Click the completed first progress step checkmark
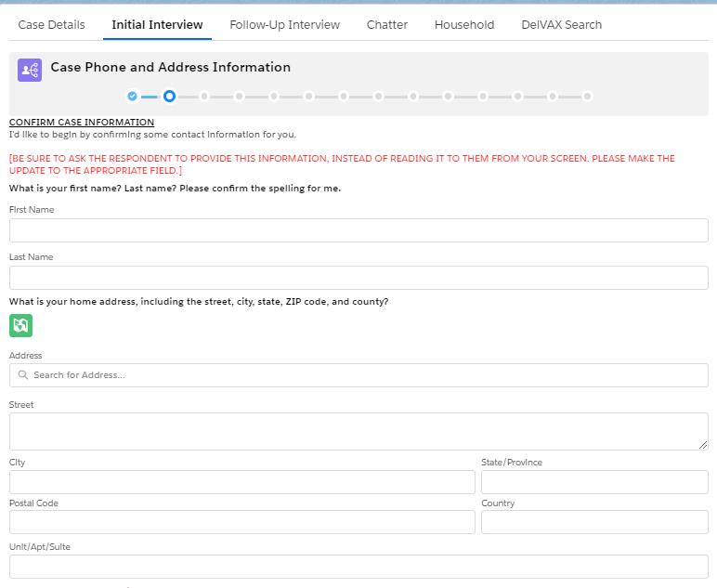Screen dimensions: 717x588 [x=132, y=96]
